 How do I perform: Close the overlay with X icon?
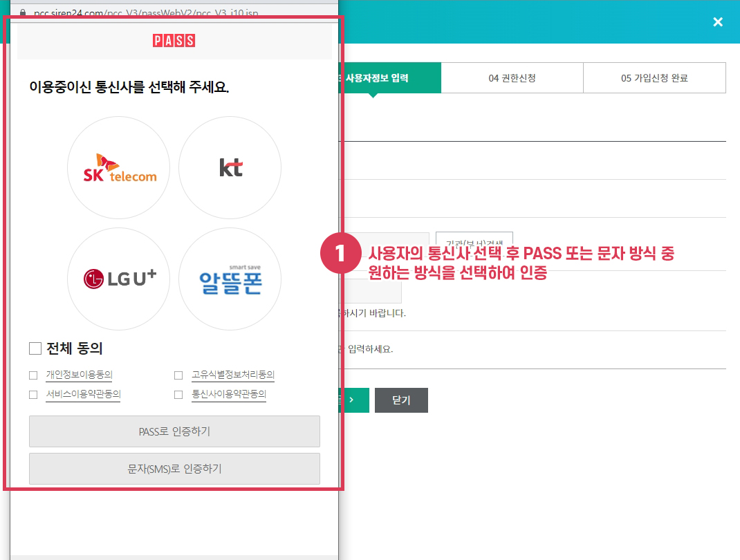pos(718,21)
